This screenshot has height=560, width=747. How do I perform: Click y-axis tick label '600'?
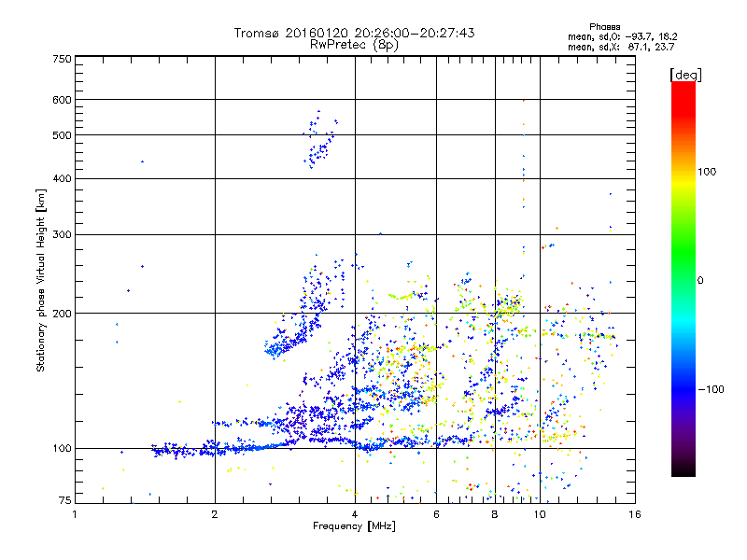point(63,100)
